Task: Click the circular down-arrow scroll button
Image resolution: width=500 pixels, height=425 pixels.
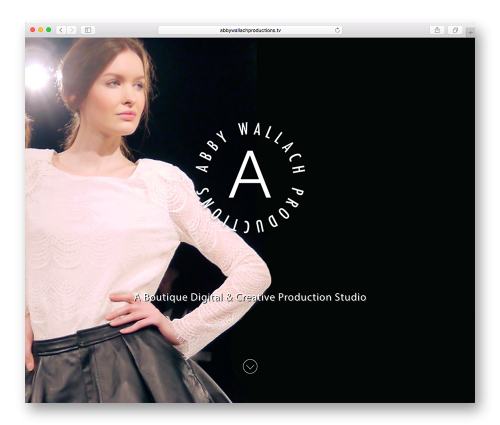Action: click(250, 366)
